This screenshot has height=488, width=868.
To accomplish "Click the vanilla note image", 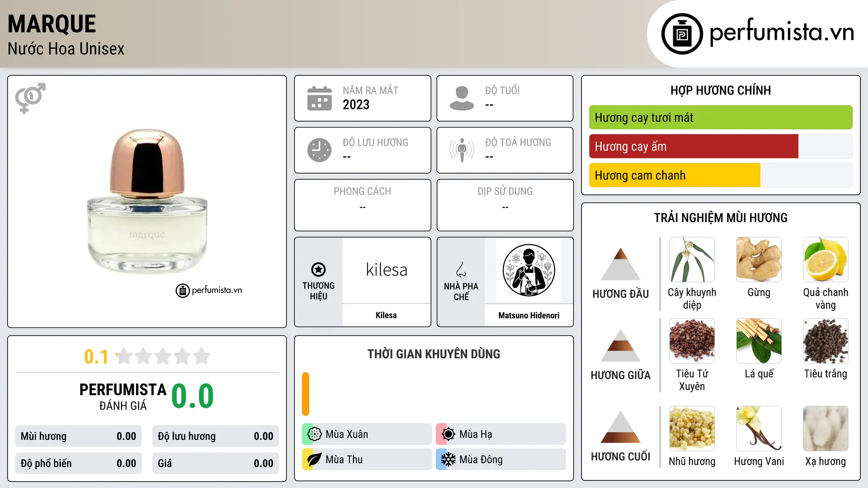I will click(x=759, y=429).
